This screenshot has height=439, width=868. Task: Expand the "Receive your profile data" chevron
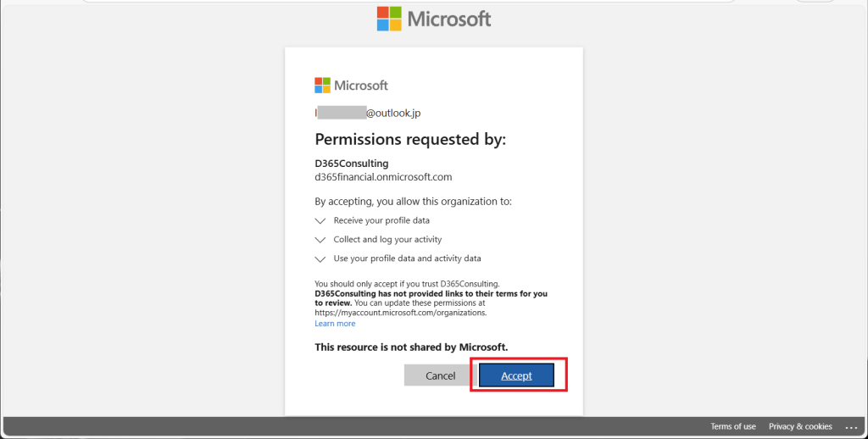(x=320, y=220)
